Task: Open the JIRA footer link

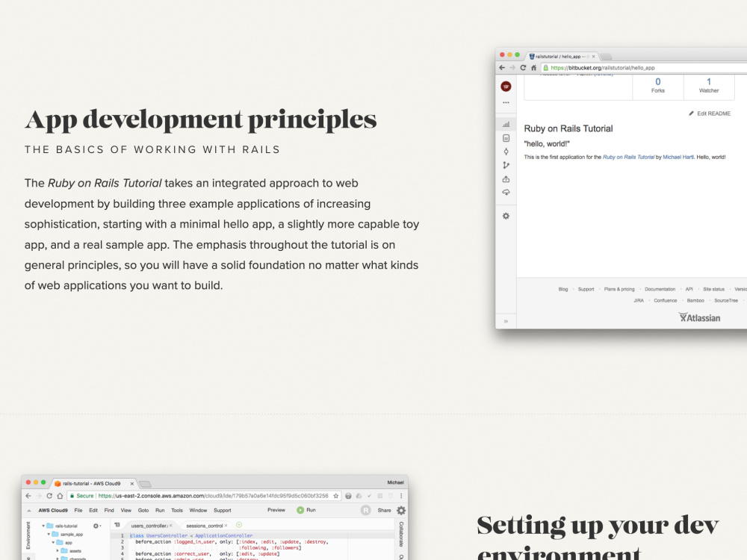Action: [x=639, y=300]
